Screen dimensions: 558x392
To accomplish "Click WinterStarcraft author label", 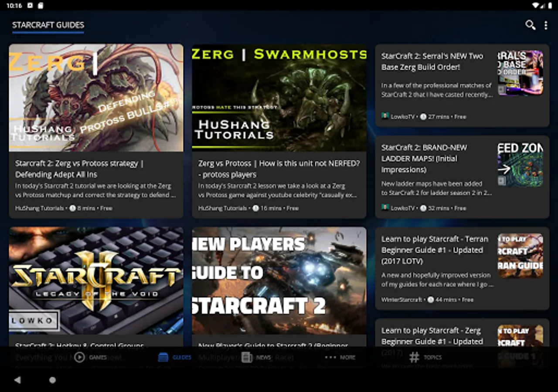I will 401,300.
